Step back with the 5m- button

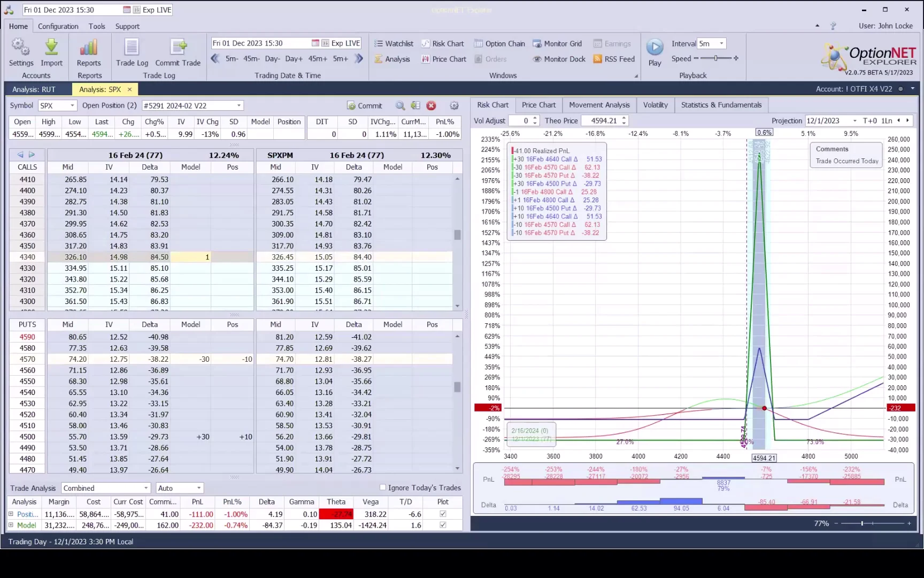click(232, 59)
